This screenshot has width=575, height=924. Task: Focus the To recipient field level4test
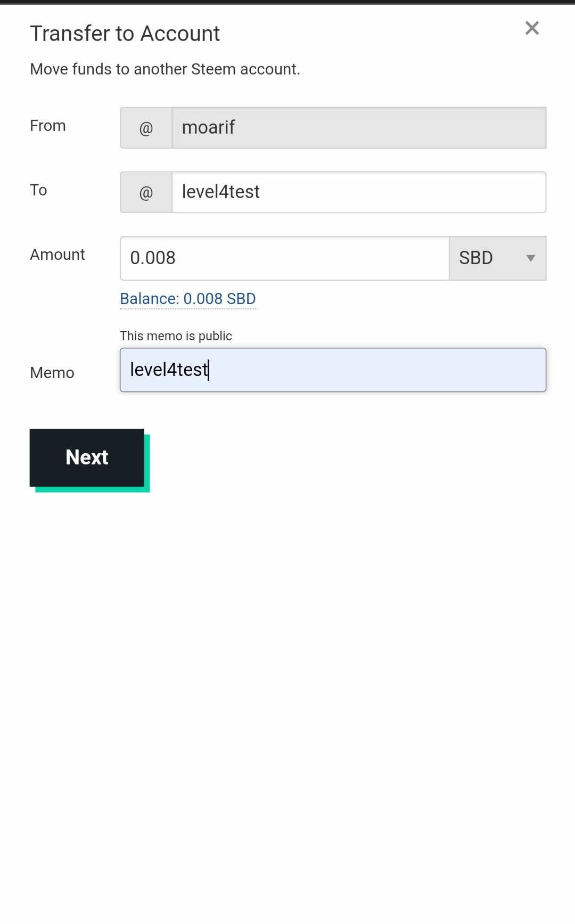[x=359, y=192]
